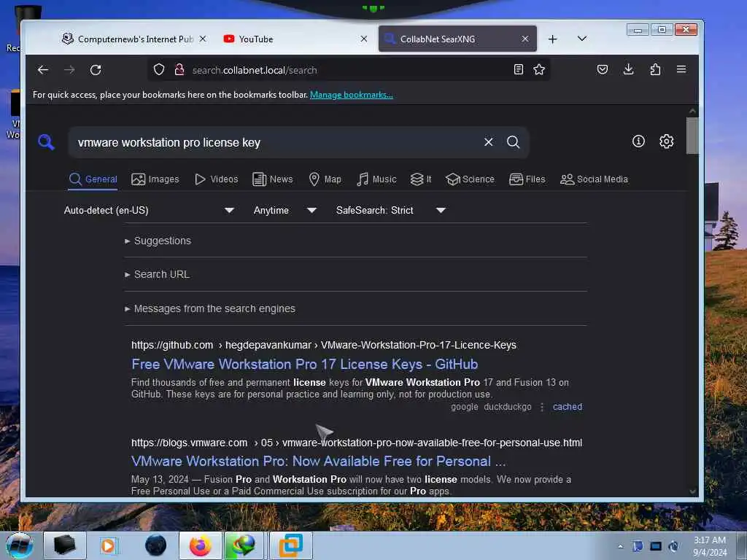
Task: Open Firefox from the taskbar
Action: click(x=201, y=545)
